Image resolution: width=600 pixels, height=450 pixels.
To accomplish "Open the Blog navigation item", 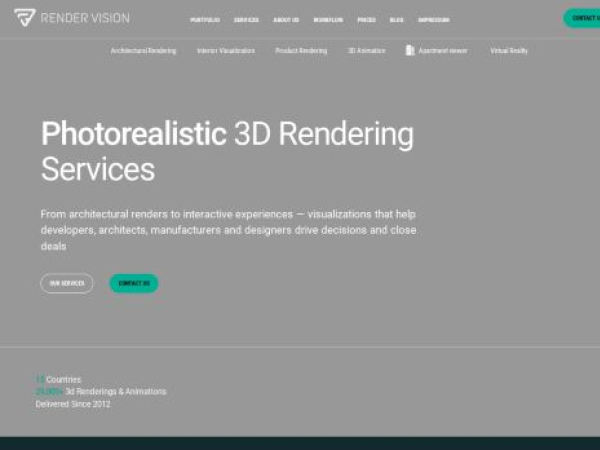I will pos(396,20).
